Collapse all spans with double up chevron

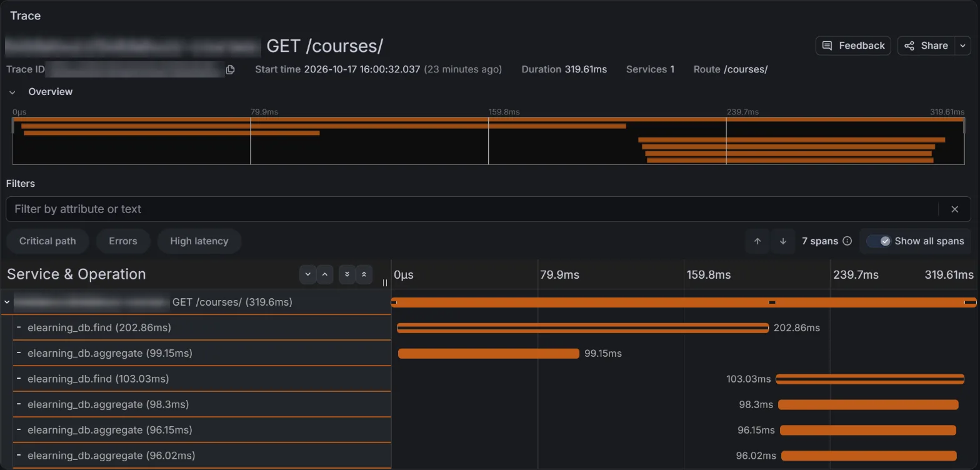364,274
